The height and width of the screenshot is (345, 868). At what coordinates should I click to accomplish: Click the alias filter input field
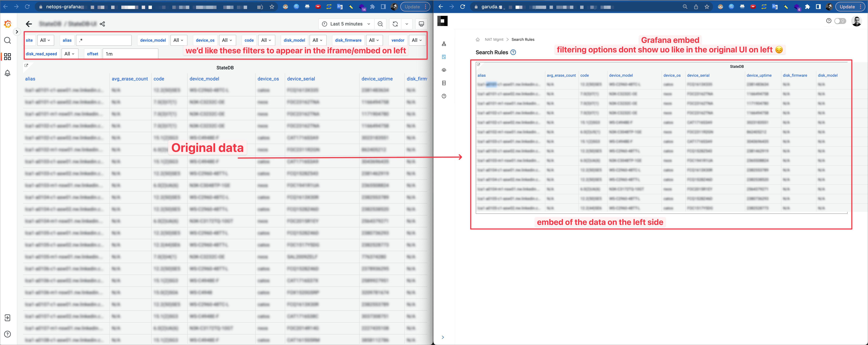click(x=104, y=40)
